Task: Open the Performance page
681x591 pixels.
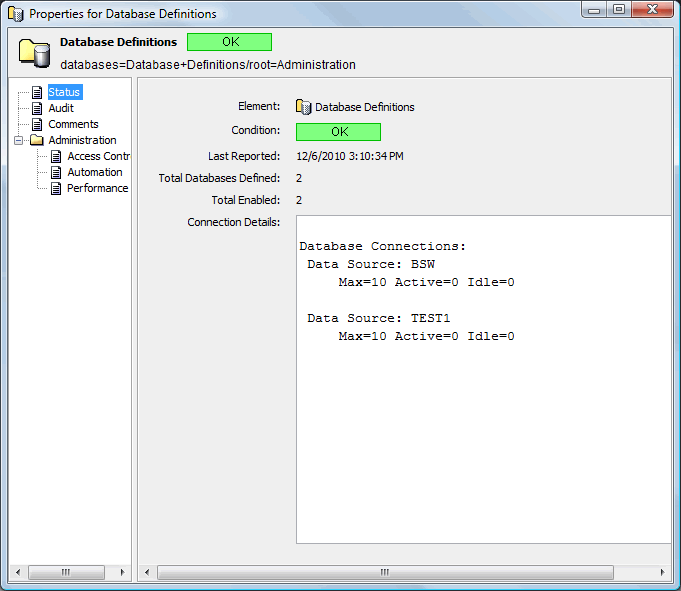Action: point(97,188)
